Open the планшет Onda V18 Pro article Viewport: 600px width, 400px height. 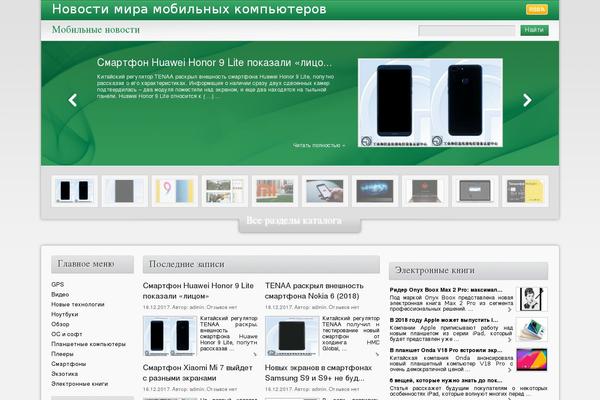tap(446, 350)
